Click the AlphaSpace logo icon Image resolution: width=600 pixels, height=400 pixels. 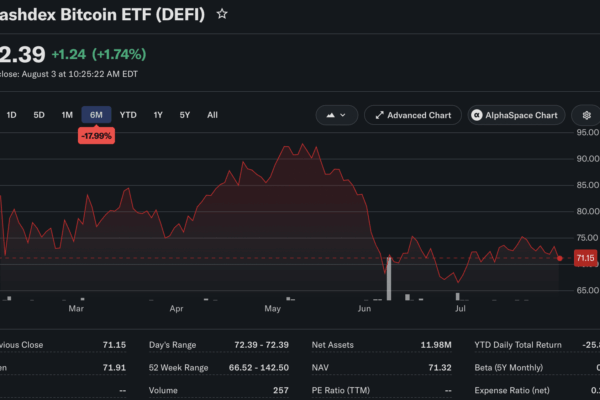476,115
